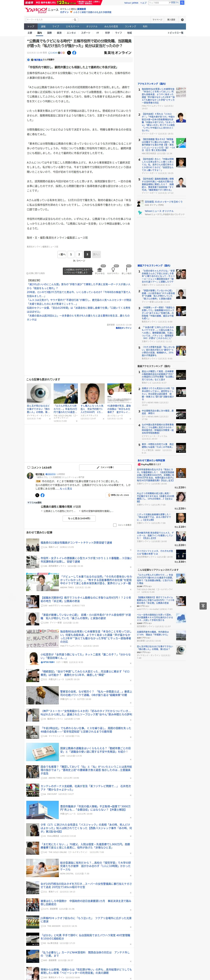Screen dimensions: 210x980
Task: Select the エキスパート navigation tab
Action: coord(72,27)
